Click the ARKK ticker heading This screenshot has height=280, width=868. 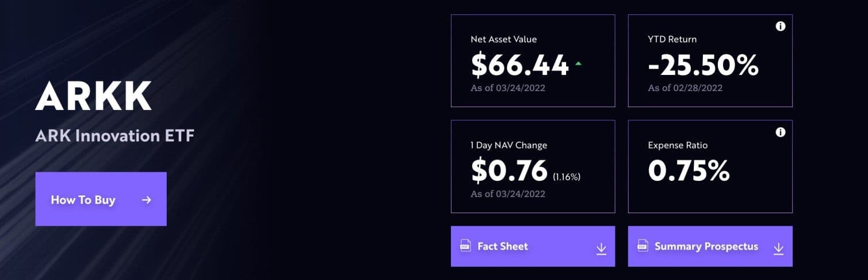(94, 96)
